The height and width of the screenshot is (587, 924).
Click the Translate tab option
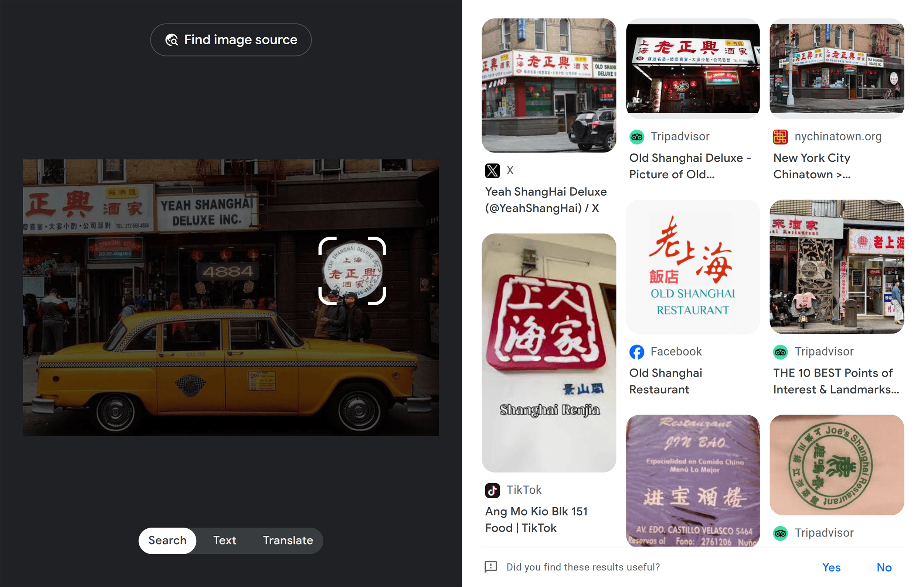(x=288, y=540)
